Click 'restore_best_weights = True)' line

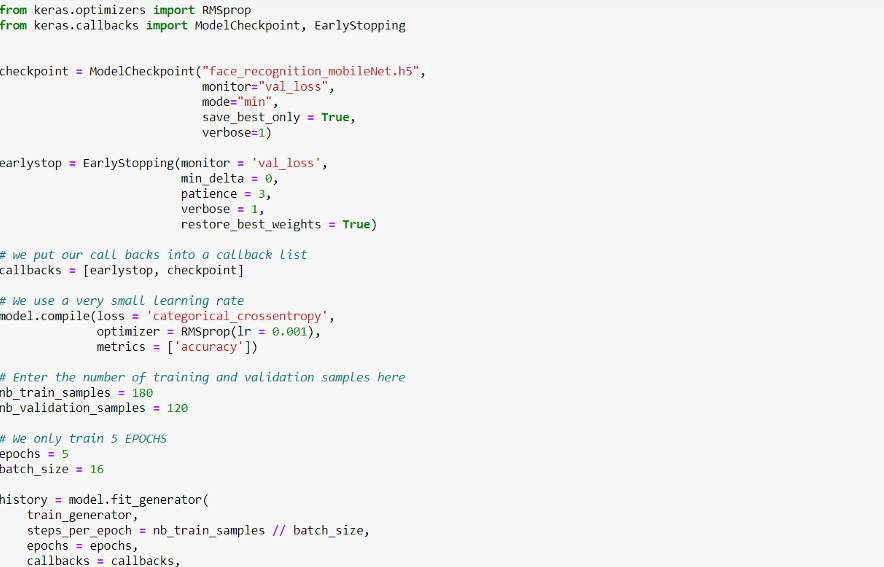pos(279,224)
